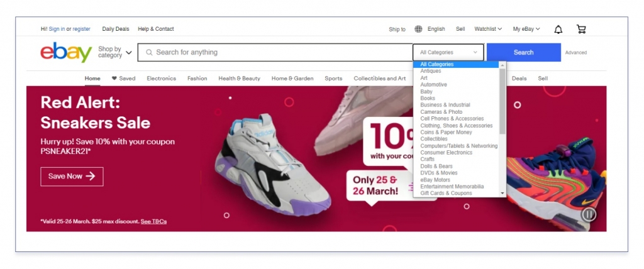Viewport: 644px width, 269px height.
Task: Go to the Home tab
Action: pyautogui.click(x=92, y=78)
